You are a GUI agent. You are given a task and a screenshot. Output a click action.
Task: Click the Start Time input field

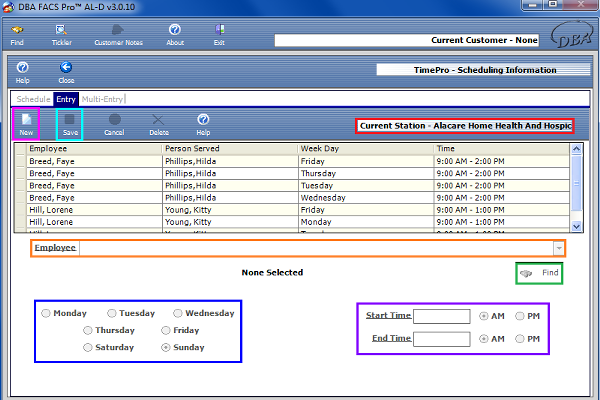coord(442,316)
